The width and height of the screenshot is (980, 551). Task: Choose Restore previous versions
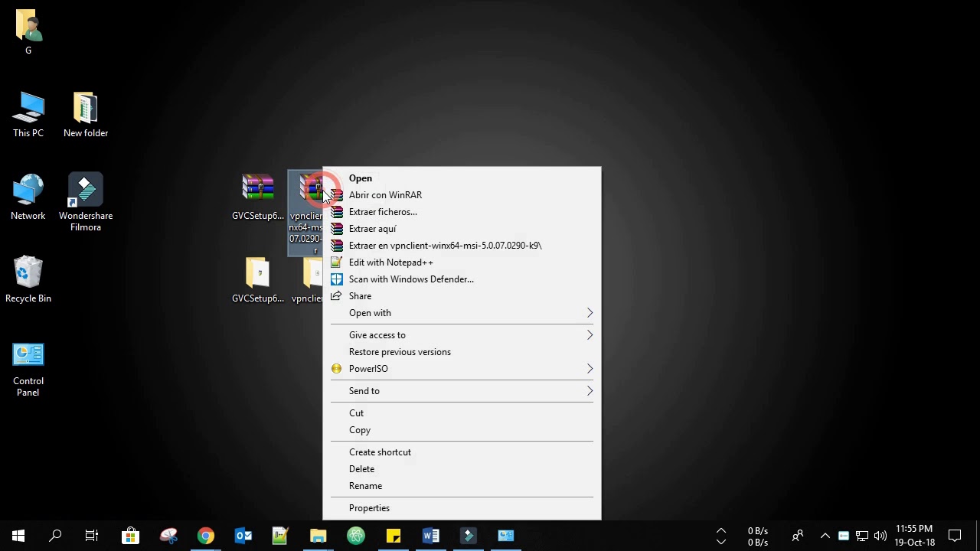tap(462, 352)
